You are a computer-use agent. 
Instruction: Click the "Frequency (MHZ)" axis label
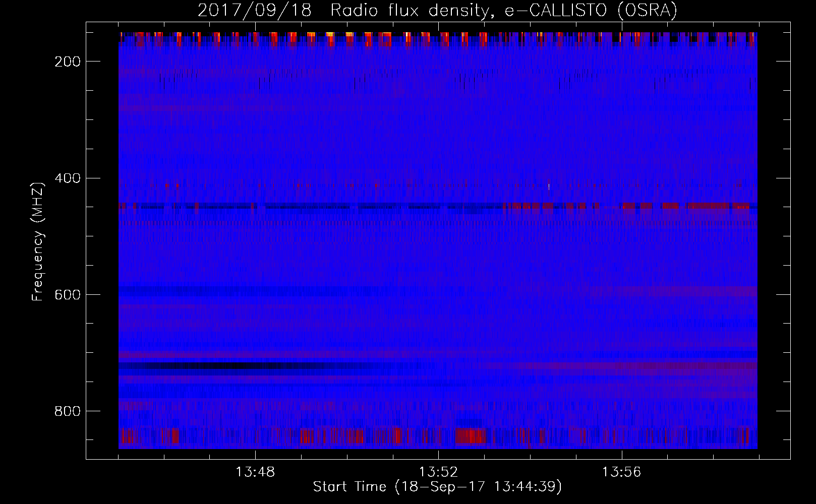[x=38, y=241]
